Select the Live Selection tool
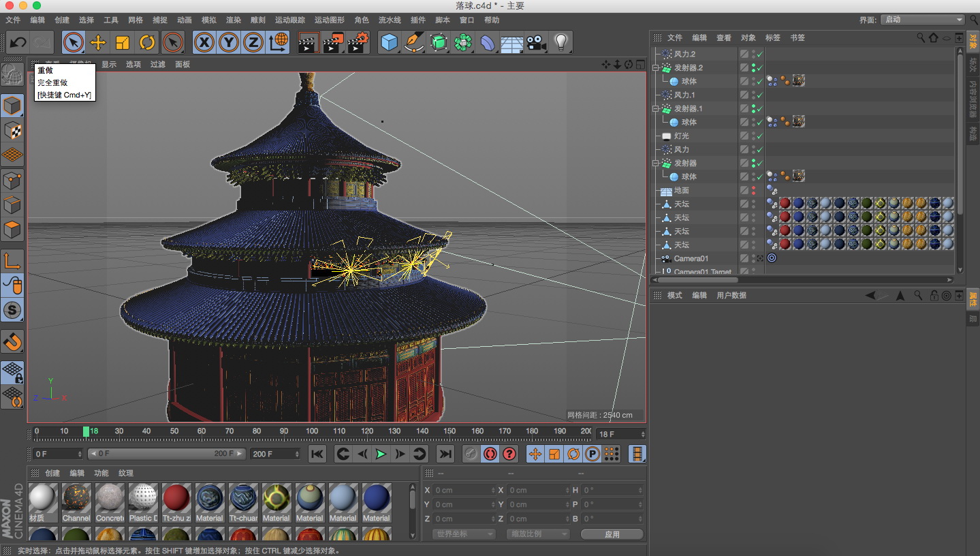Screen dimensions: 980x556 point(74,43)
